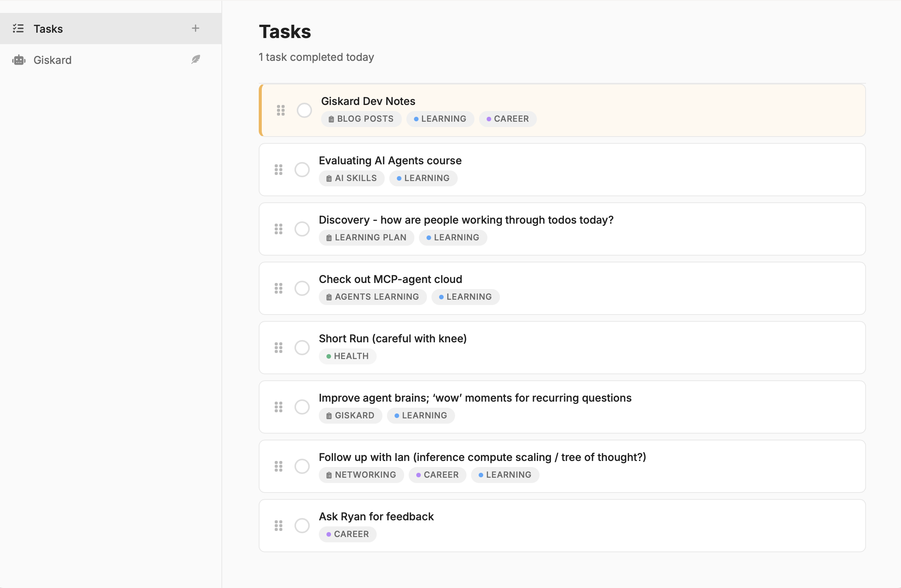Click the feather icon in the Giskard row

(x=196, y=59)
